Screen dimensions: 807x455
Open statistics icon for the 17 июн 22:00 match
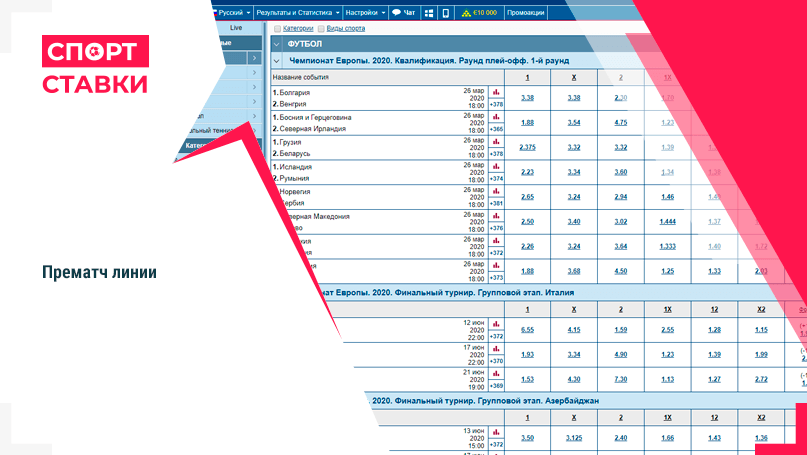[497, 349]
